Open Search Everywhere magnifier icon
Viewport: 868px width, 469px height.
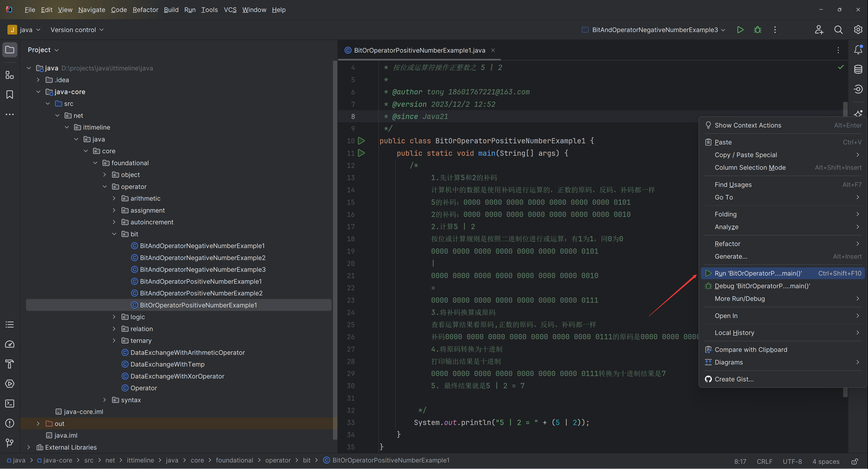(838, 30)
